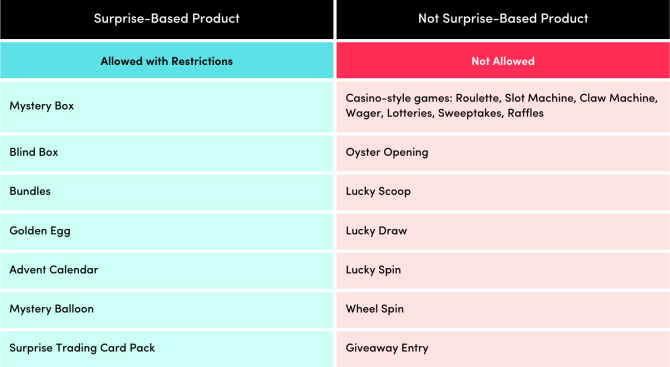
Task: Click the Mystery Box row
Action: click(x=167, y=106)
